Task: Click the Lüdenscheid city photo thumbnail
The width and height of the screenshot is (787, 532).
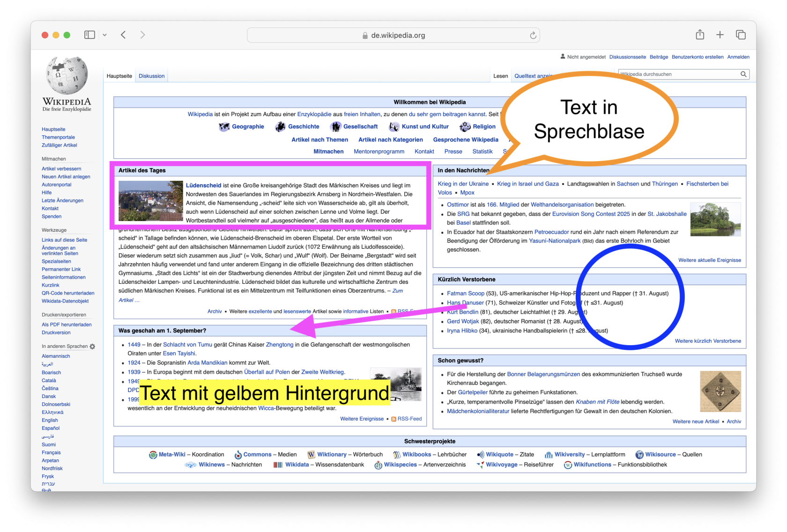Action: tap(150, 200)
